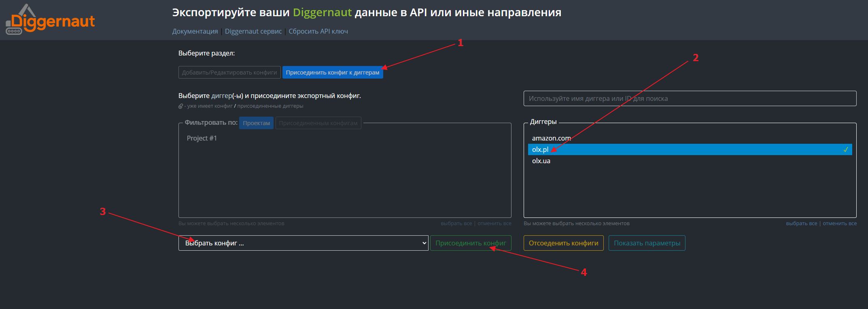Focus the digger name or ID search field
Image resolution: width=868 pixels, height=309 pixels.
click(x=690, y=98)
